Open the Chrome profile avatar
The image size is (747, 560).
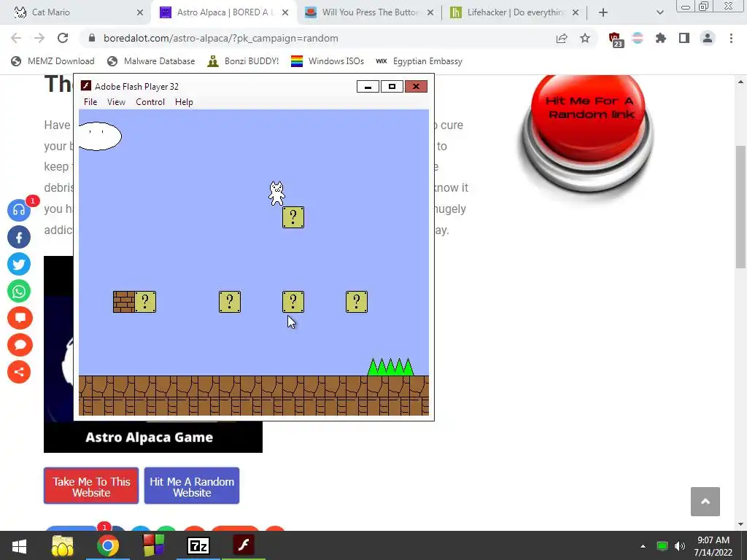[x=708, y=38]
